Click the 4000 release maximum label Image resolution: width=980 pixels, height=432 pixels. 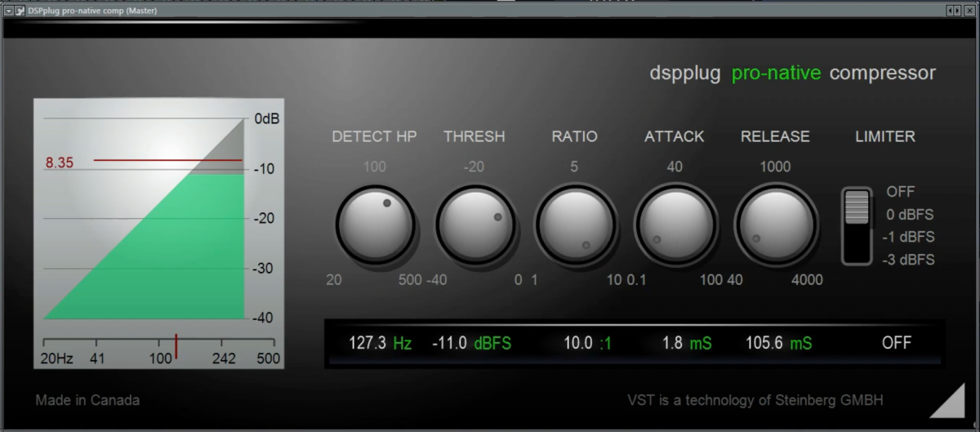(807, 280)
